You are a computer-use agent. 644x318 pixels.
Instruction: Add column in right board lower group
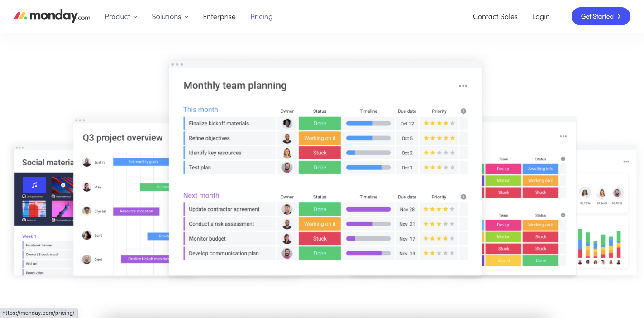[563, 215]
